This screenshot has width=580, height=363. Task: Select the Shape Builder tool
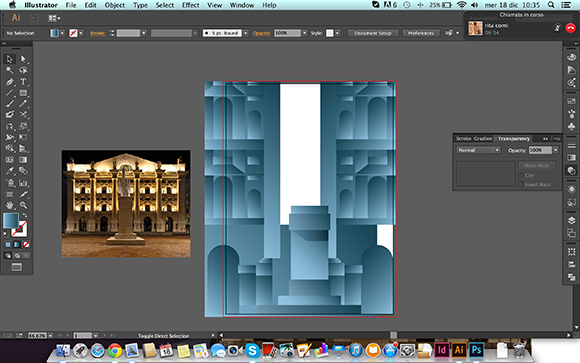pyautogui.click(x=10, y=148)
